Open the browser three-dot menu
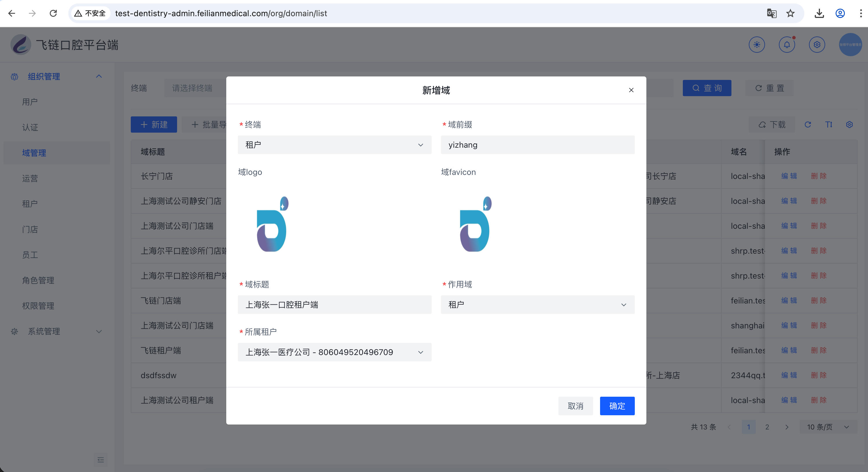Screen dimensions: 868x472 [860, 14]
